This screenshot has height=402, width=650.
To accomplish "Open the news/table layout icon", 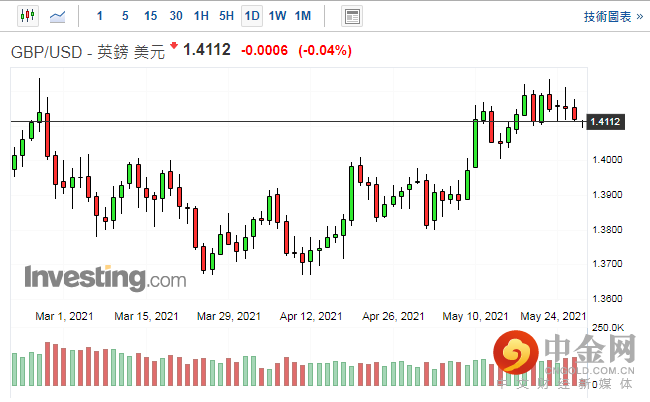I will tap(352, 17).
